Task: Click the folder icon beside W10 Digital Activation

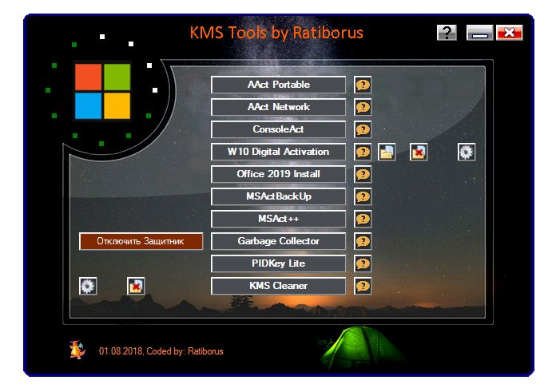Action: [x=387, y=152]
